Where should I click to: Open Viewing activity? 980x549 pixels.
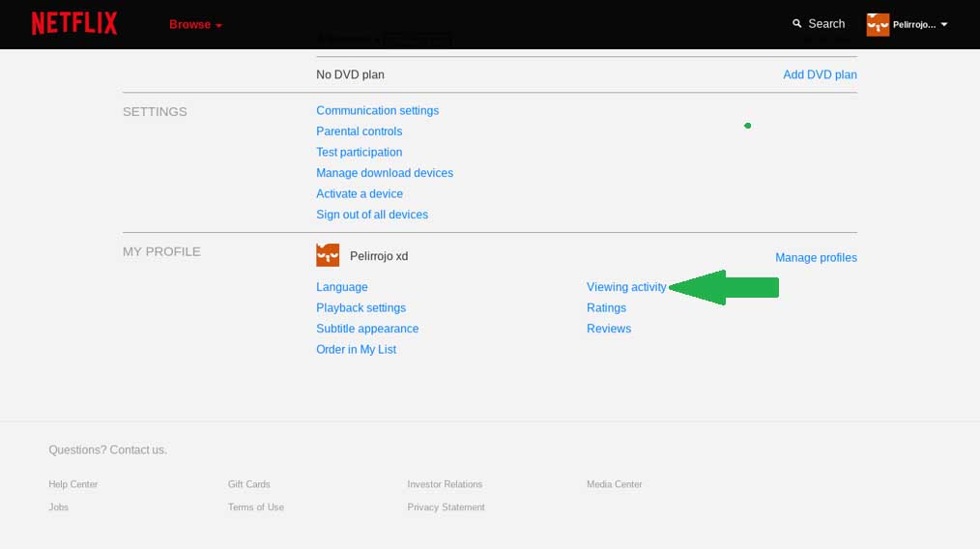click(626, 287)
